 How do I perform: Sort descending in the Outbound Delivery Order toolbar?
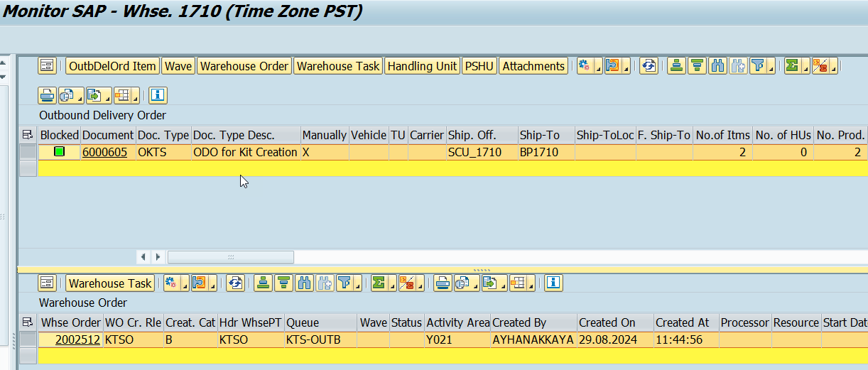tap(697, 66)
